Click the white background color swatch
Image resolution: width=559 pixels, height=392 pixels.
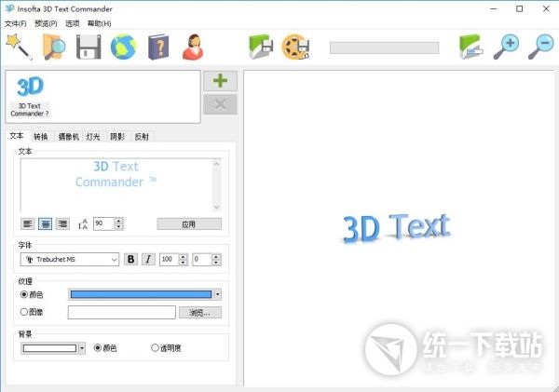(x=49, y=348)
